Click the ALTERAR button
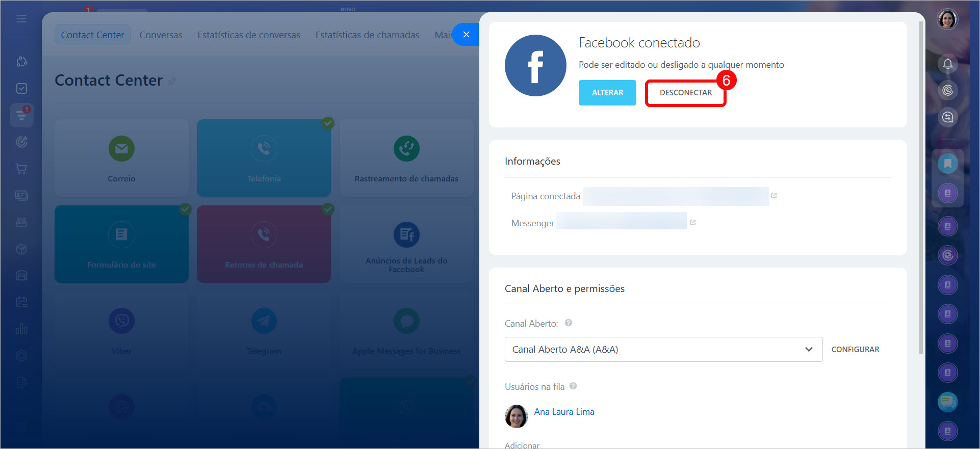 tap(607, 93)
